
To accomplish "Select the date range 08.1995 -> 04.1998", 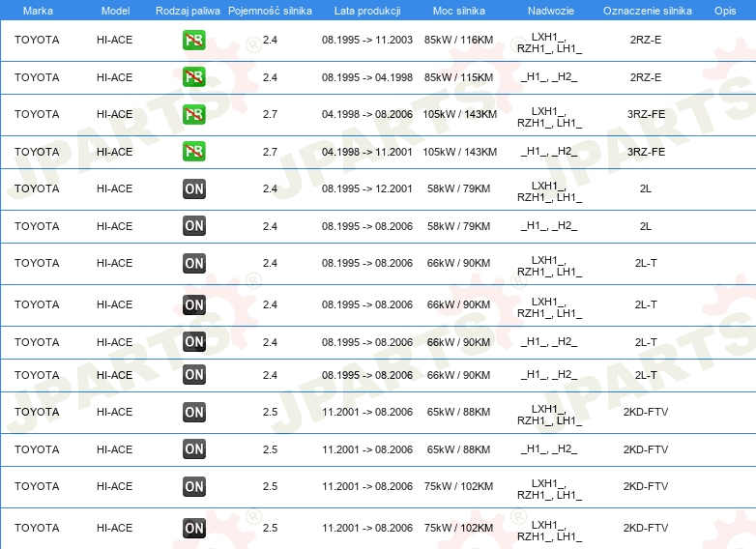I will click(367, 77).
